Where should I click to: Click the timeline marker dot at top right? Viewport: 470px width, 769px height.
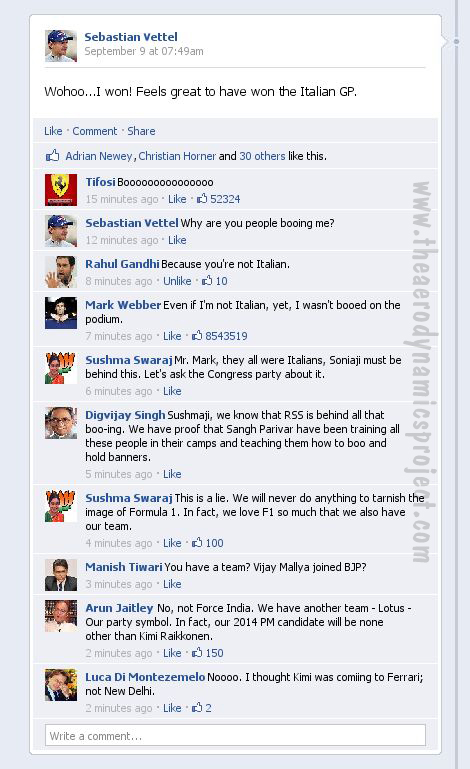click(x=456, y=42)
